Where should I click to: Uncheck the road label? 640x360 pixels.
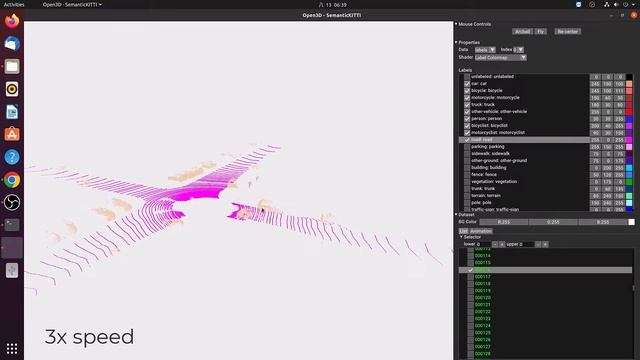[467, 140]
